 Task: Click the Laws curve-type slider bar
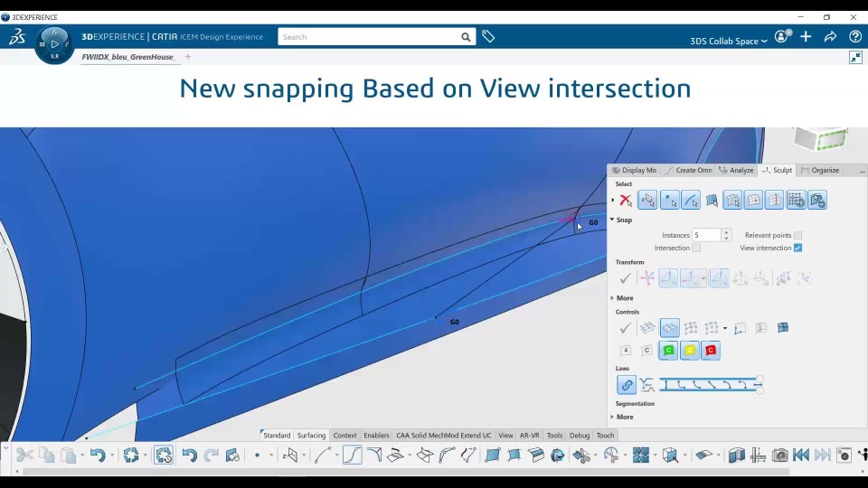click(x=710, y=385)
